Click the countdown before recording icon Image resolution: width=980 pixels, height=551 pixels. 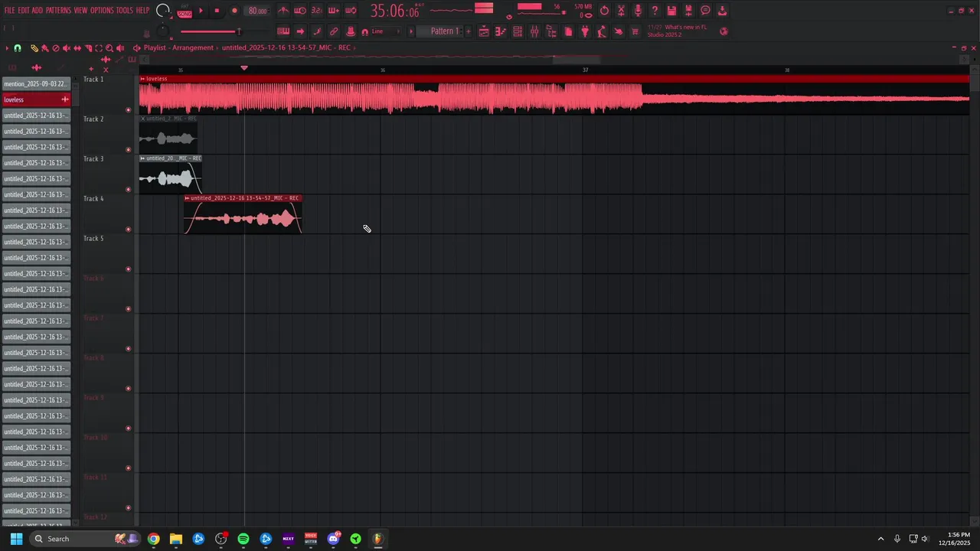[316, 11]
